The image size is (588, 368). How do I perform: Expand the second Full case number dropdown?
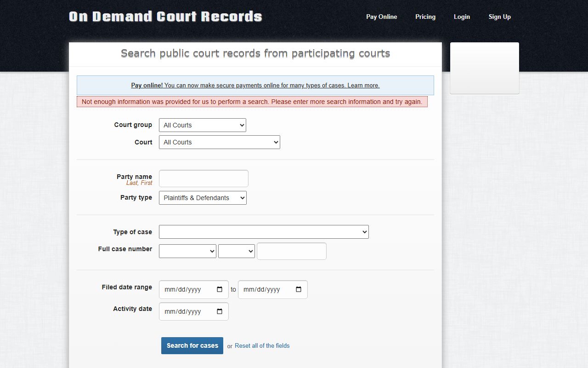237,251
